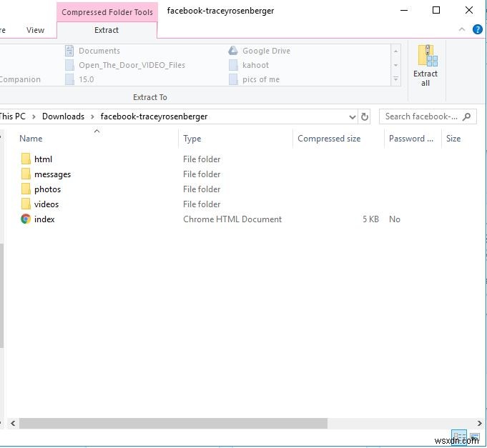Sort by the Size column header
Viewport: 487px width, 448px height.
click(453, 139)
